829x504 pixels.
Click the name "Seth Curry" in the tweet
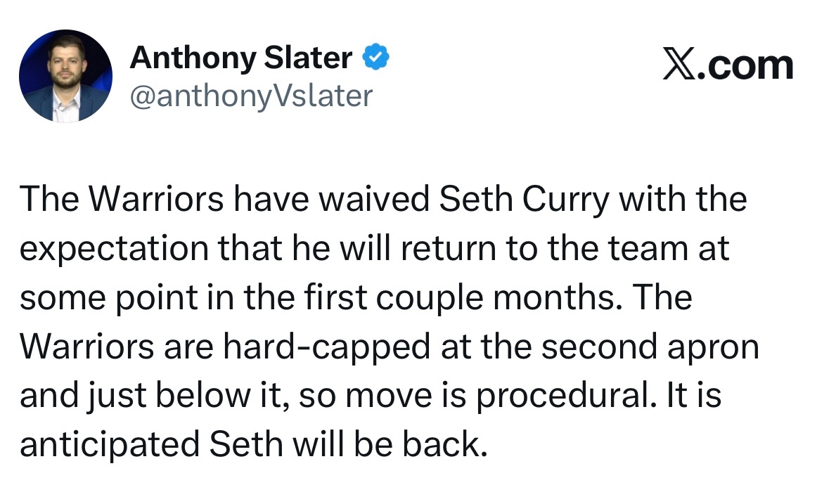(x=524, y=200)
